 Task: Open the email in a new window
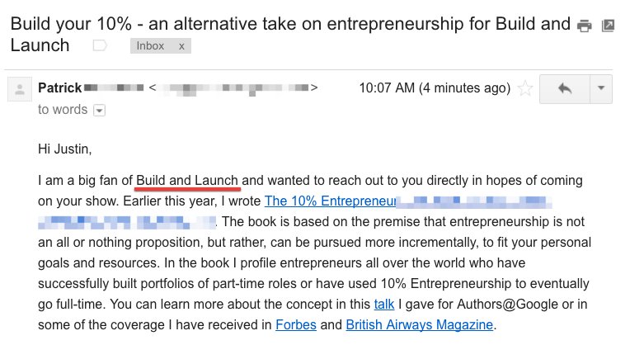click(609, 26)
